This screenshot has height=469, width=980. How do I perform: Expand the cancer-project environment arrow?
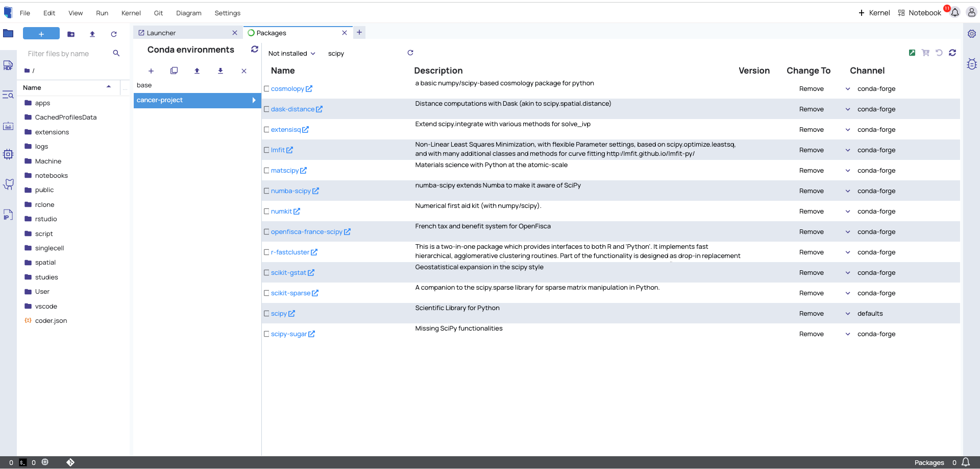254,100
